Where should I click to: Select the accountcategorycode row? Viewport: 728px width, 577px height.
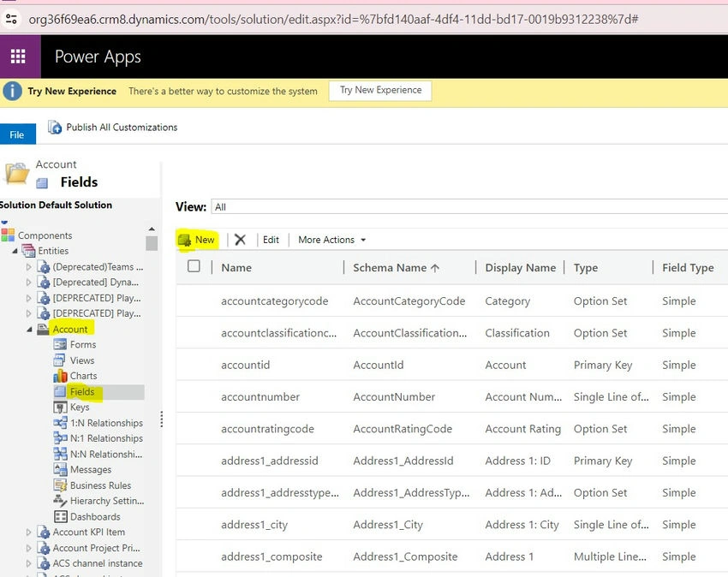(451, 300)
